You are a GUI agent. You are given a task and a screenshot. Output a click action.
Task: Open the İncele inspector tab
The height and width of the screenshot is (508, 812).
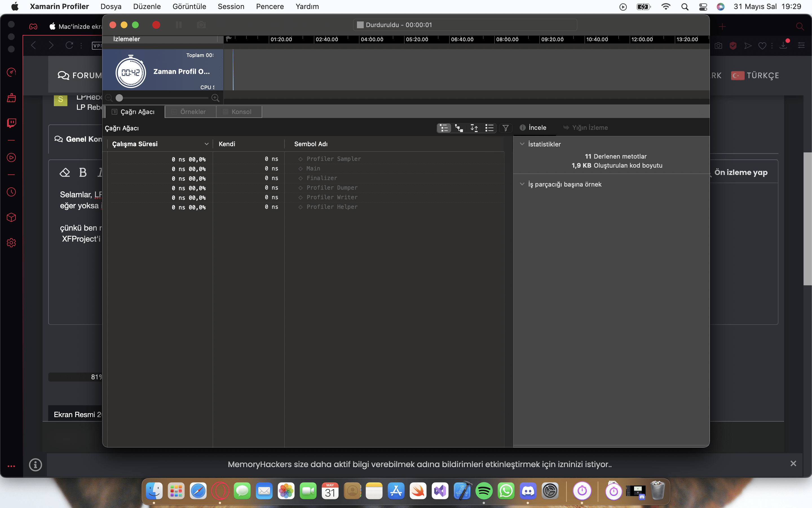[533, 128]
